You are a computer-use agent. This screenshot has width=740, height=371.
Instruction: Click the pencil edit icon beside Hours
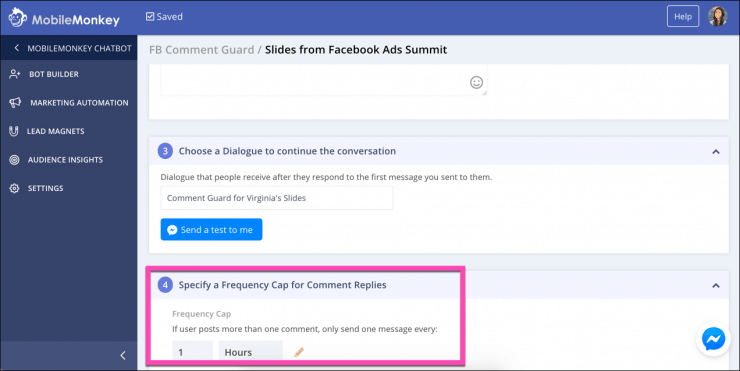[299, 352]
